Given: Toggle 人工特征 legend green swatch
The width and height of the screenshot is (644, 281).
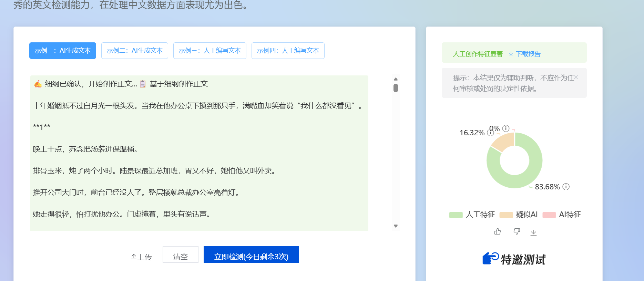Looking at the screenshot, I should click(456, 215).
